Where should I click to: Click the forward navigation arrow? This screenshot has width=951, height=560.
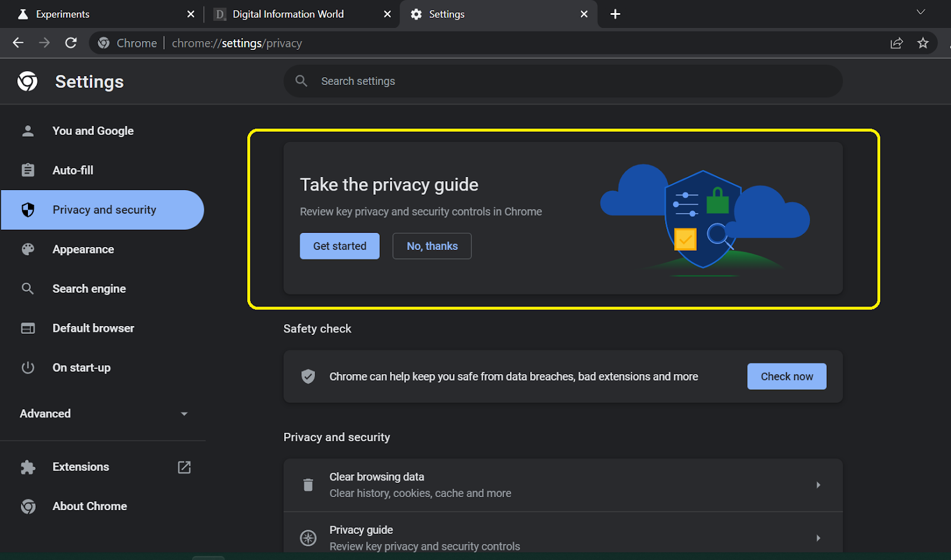45,43
